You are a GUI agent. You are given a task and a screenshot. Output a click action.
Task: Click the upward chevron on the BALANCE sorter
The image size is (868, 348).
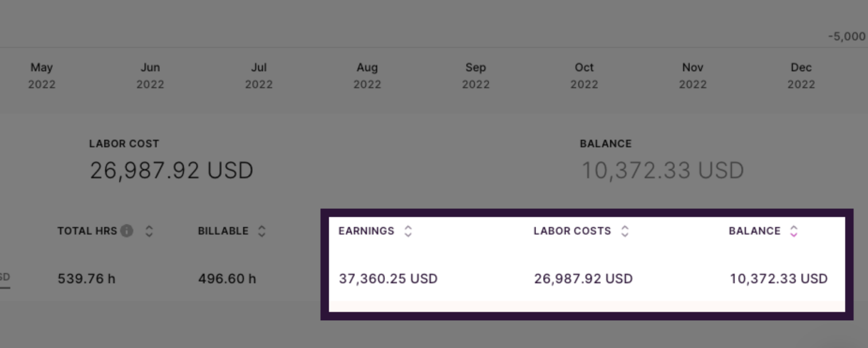793,228
